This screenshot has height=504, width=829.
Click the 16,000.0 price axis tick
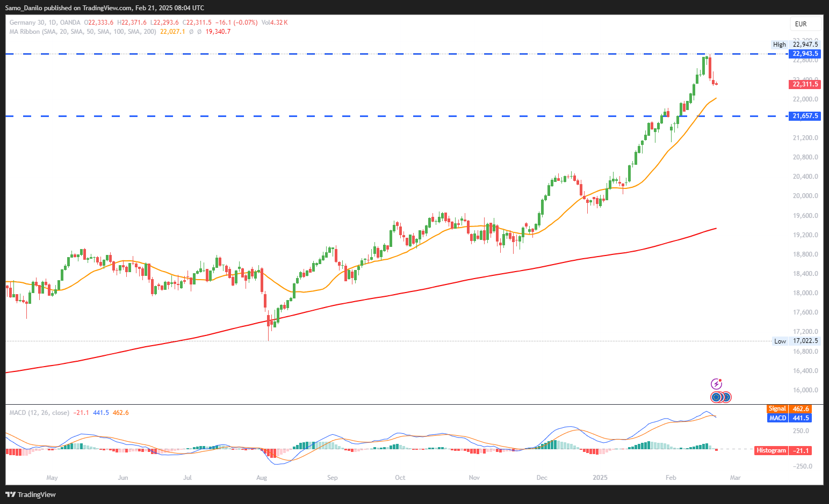(805, 390)
